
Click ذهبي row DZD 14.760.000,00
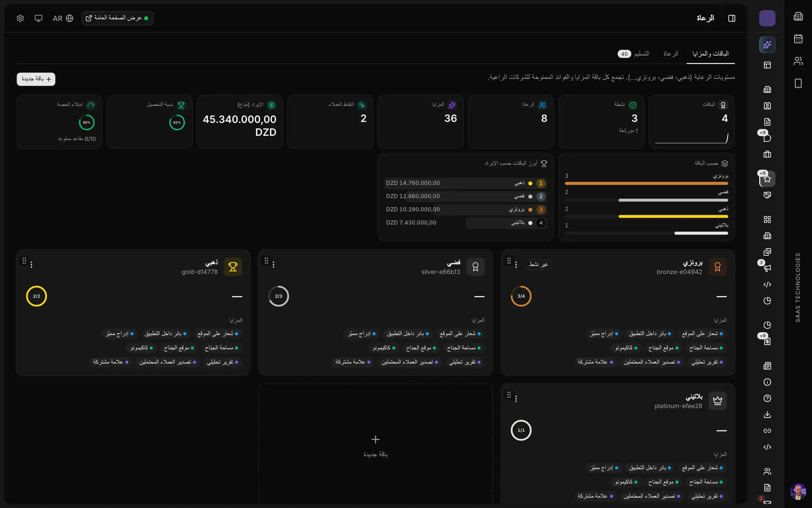pos(466,183)
